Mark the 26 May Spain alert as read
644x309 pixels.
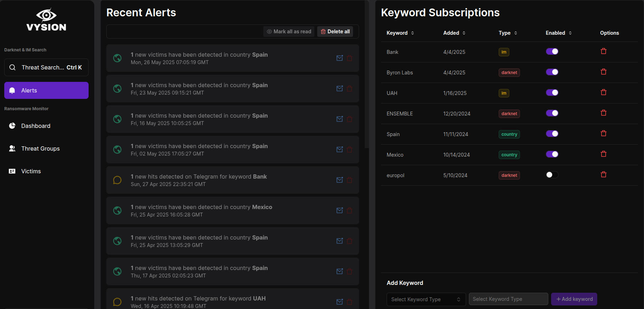340,58
